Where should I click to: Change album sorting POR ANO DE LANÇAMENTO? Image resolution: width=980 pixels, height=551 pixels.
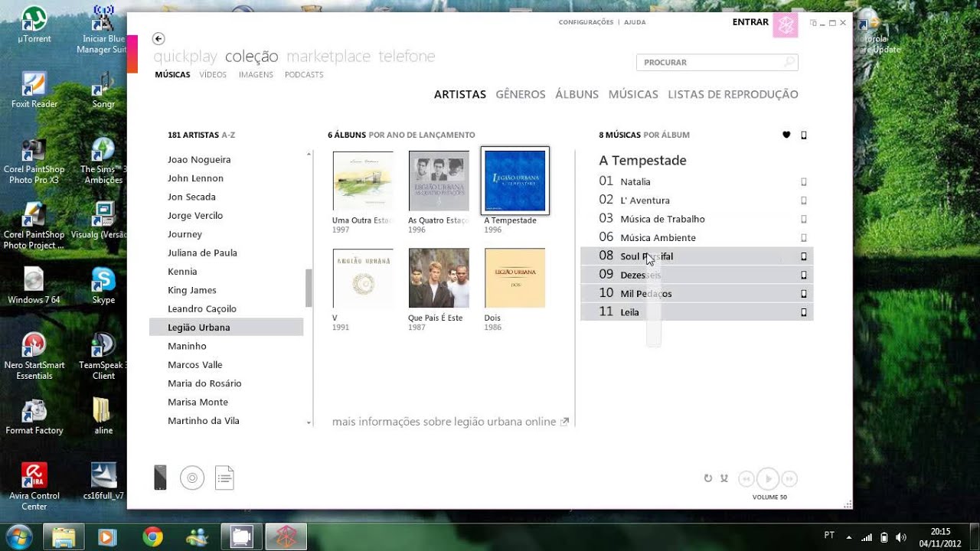pyautogui.click(x=422, y=135)
